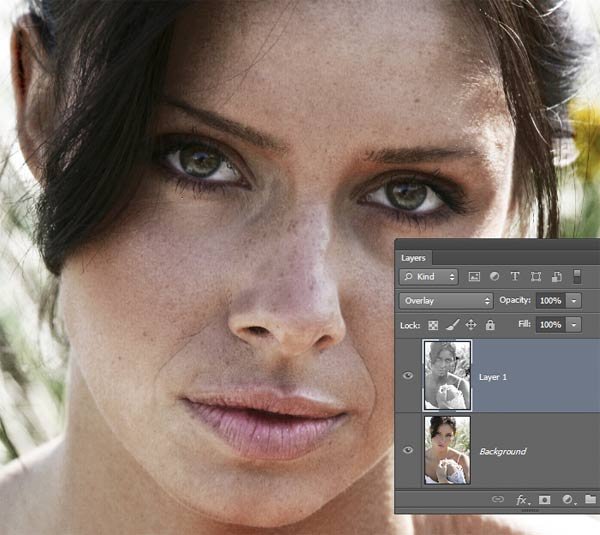Hide Layer 1 using its eye icon

pos(407,376)
